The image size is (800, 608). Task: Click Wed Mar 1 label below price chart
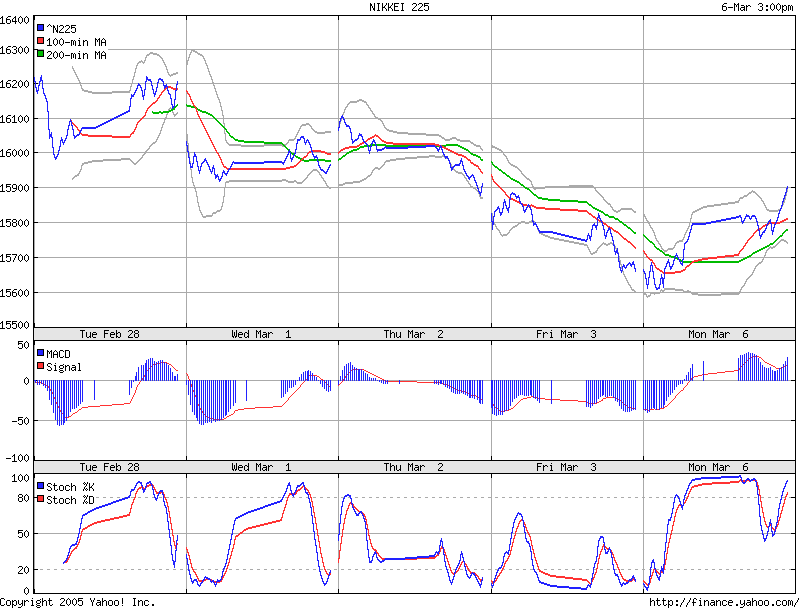[x=261, y=334]
